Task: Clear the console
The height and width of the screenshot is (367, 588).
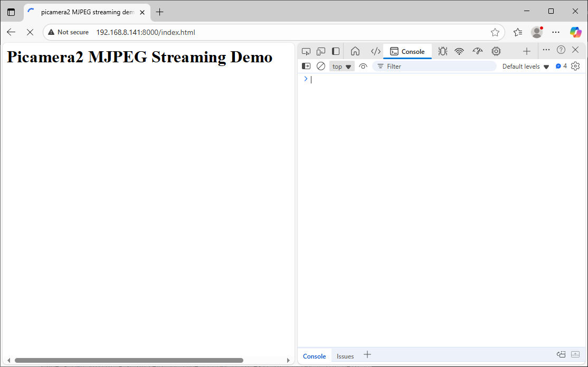Action: [321, 67]
